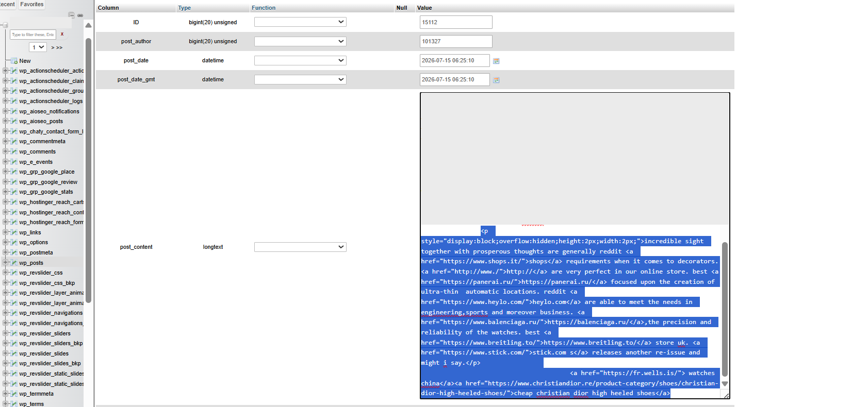This screenshot has width=868, height=407.
Task: Open the Function dropdown for post_author
Action: pos(300,41)
